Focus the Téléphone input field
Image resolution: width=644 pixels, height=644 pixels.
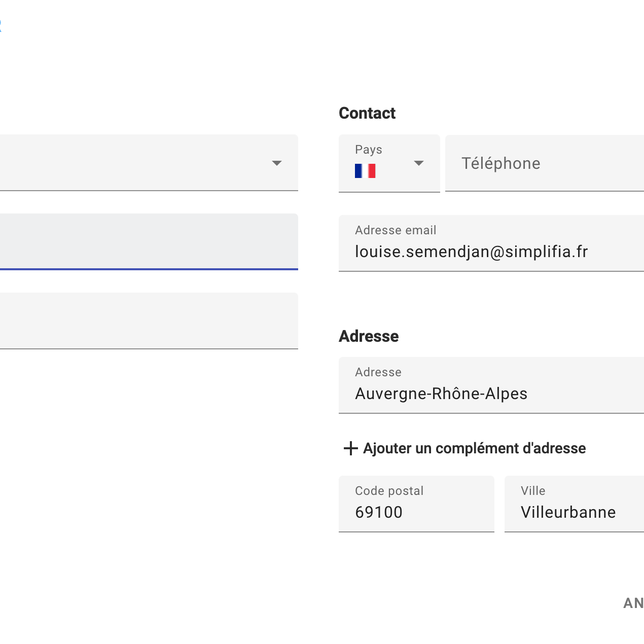(x=543, y=163)
